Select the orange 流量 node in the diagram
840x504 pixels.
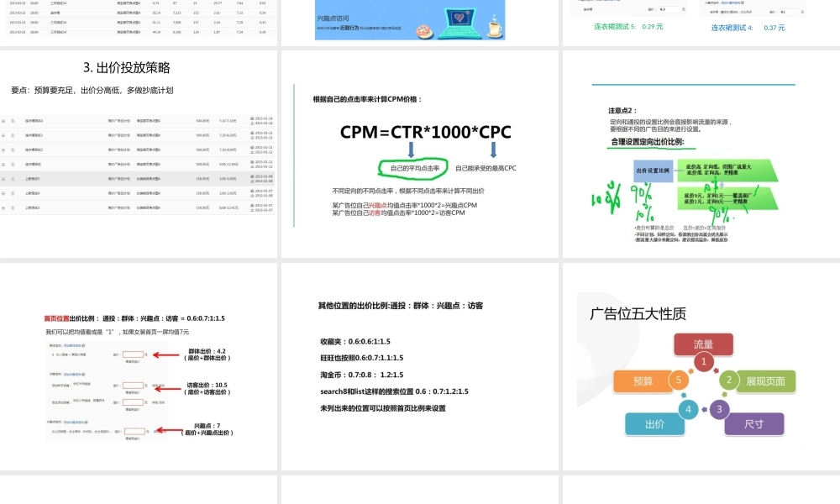point(702,344)
